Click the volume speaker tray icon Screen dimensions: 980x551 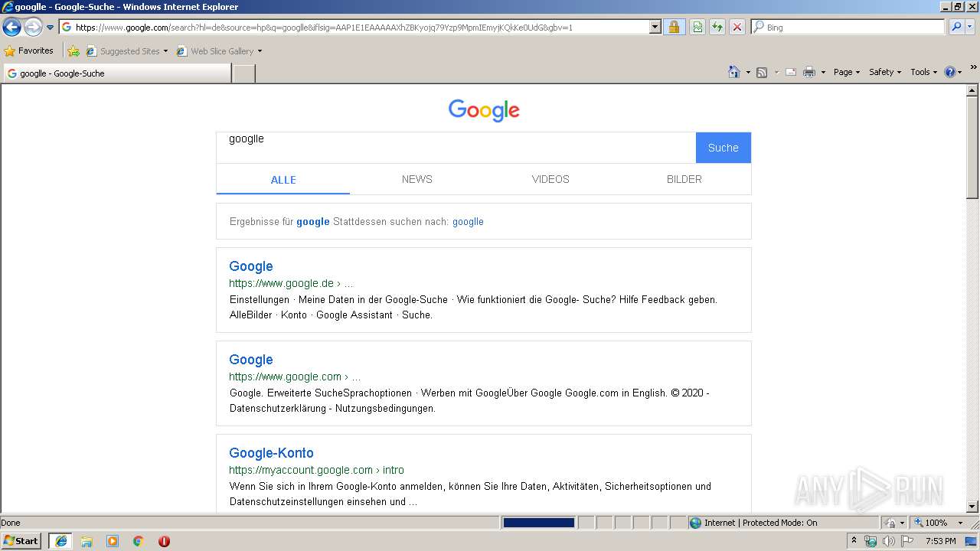pyautogui.click(x=888, y=541)
